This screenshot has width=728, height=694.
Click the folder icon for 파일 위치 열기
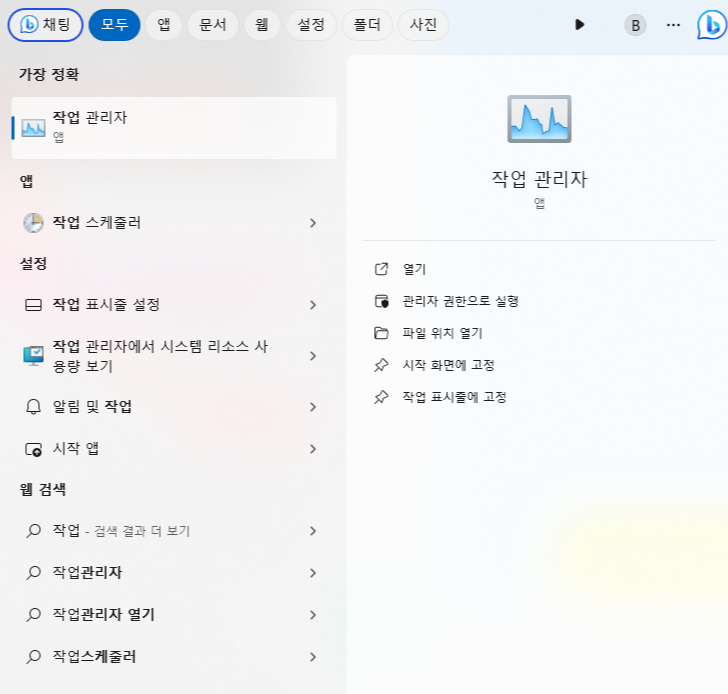point(381,333)
